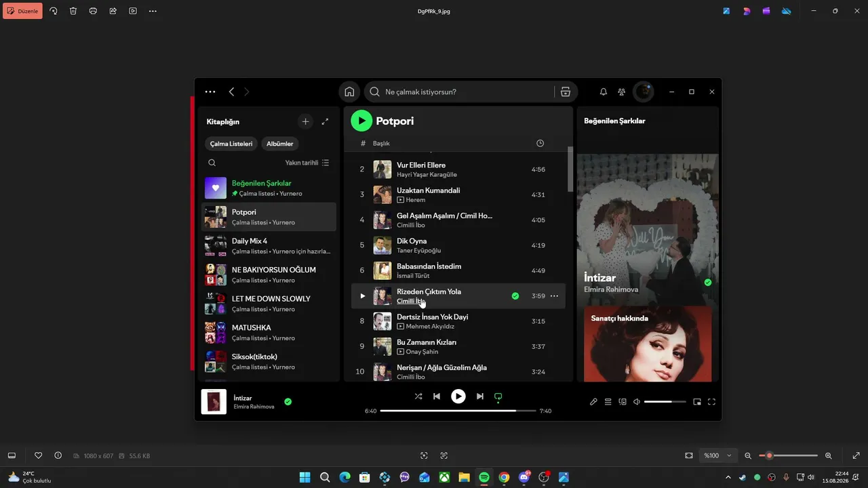Adjust the Photos zoom slider
This screenshot has width=868, height=488.
(x=788, y=455)
